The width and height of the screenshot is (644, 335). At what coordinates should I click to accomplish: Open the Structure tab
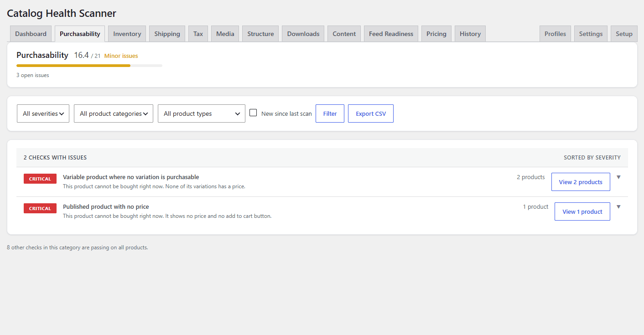click(x=260, y=34)
